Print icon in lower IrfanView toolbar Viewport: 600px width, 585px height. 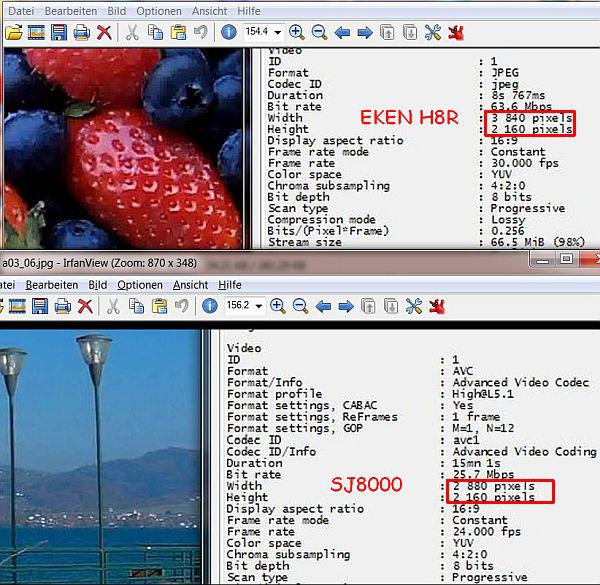pyautogui.click(x=63, y=306)
